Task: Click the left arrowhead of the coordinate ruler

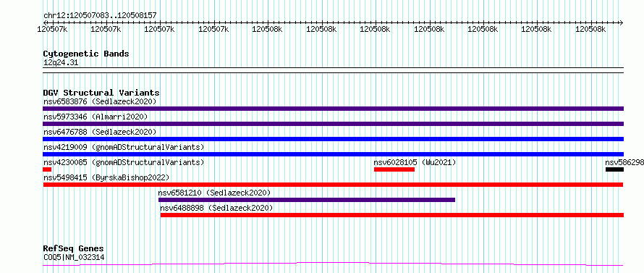Action: 45,22
